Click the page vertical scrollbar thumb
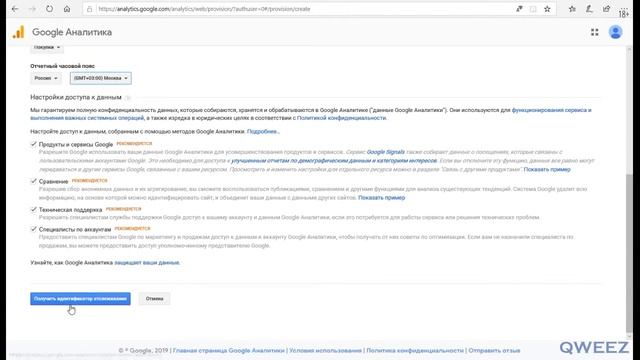The width and height of the screenshot is (640, 360). tap(629, 253)
